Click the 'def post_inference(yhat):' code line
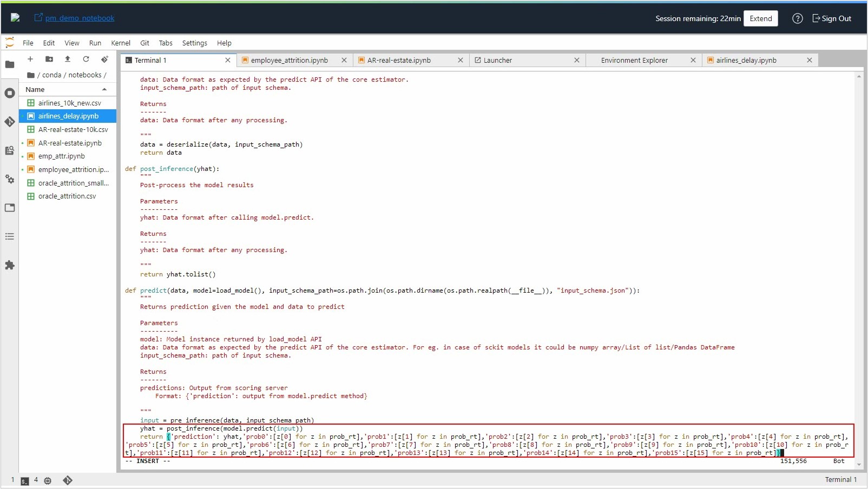Screen dimensions: 868x489 [x=172, y=169]
